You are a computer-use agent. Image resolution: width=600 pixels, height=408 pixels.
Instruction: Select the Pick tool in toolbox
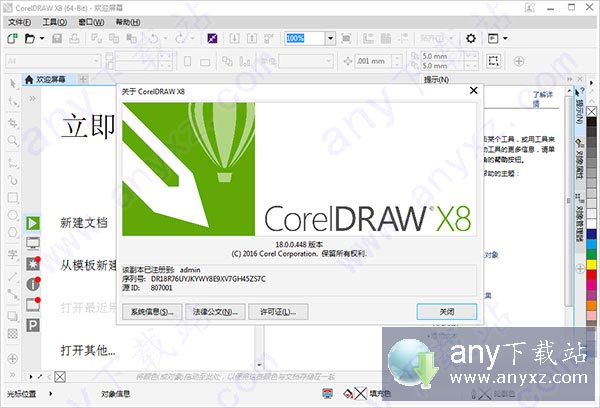13,83
